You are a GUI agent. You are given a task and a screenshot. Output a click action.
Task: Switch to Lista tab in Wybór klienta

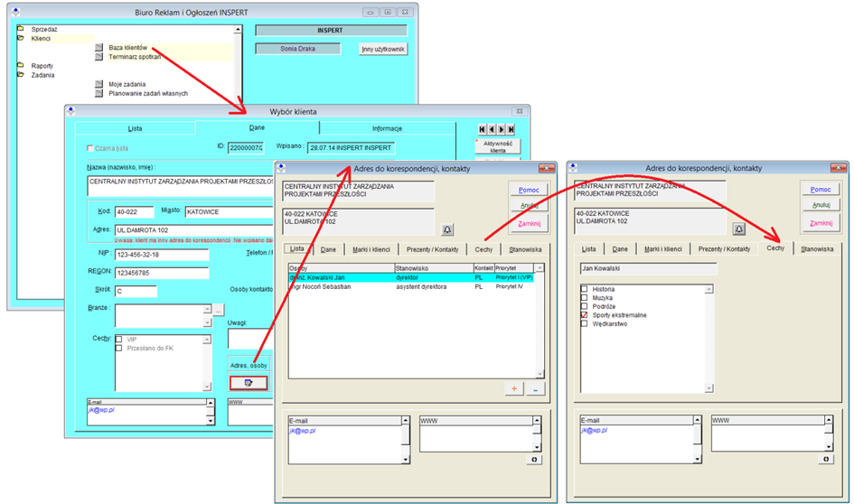135,128
